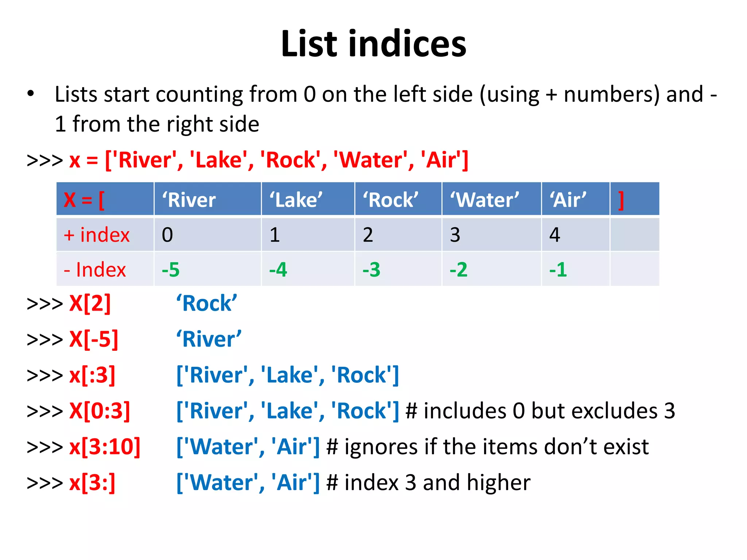
Task: Click the 'List indices' slide title
Action: point(373,44)
